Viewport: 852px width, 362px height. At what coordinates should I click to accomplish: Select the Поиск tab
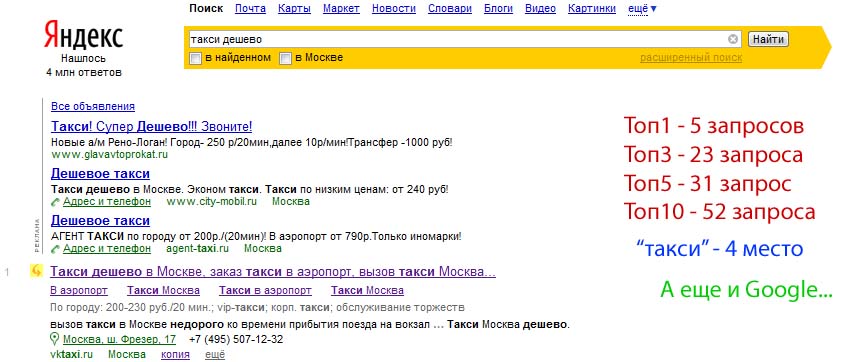point(206,8)
